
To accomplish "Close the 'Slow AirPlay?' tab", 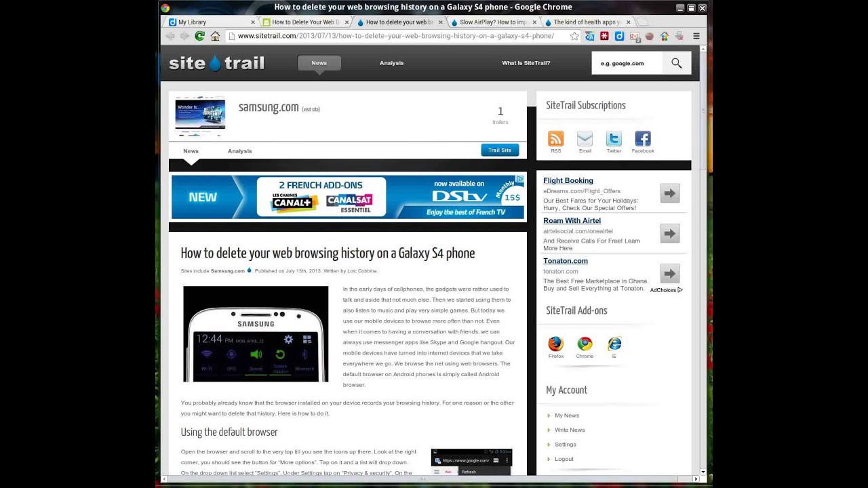I will click(534, 22).
